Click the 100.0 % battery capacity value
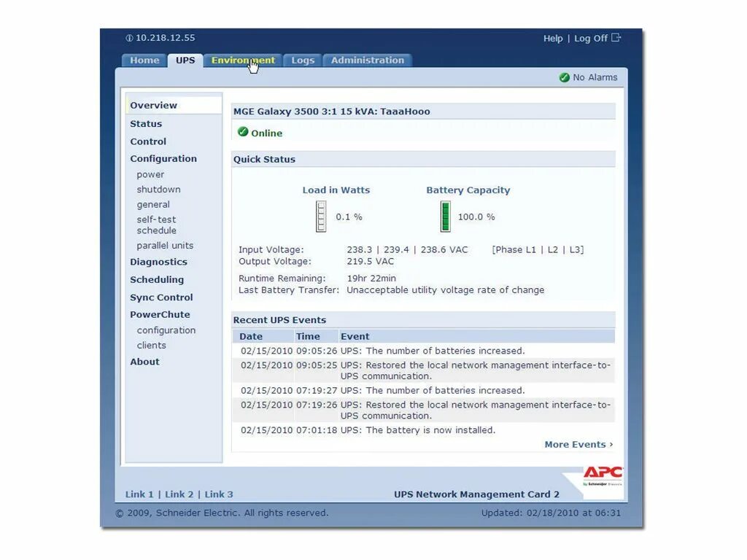The height and width of the screenshot is (560, 747). click(476, 217)
